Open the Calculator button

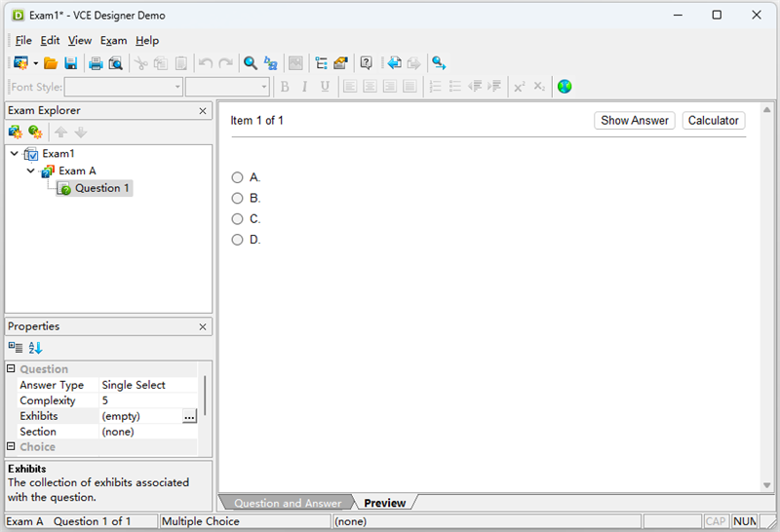[x=714, y=121]
